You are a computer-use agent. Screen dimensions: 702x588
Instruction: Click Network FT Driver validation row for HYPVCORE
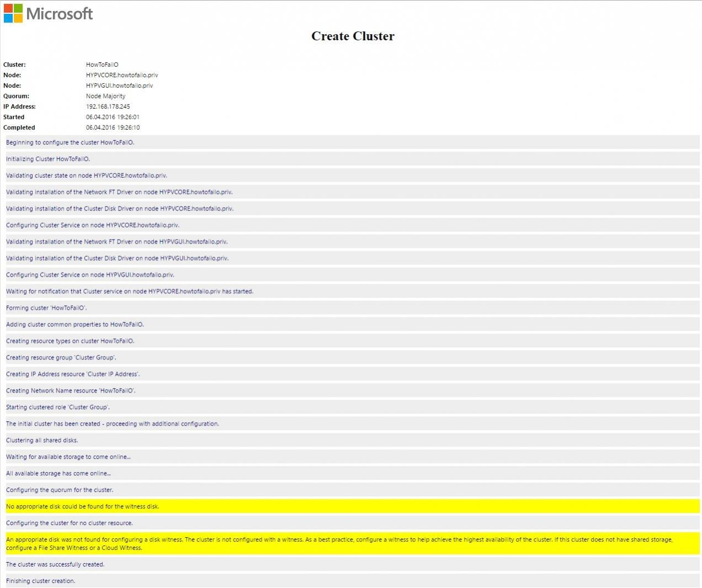coord(353,192)
